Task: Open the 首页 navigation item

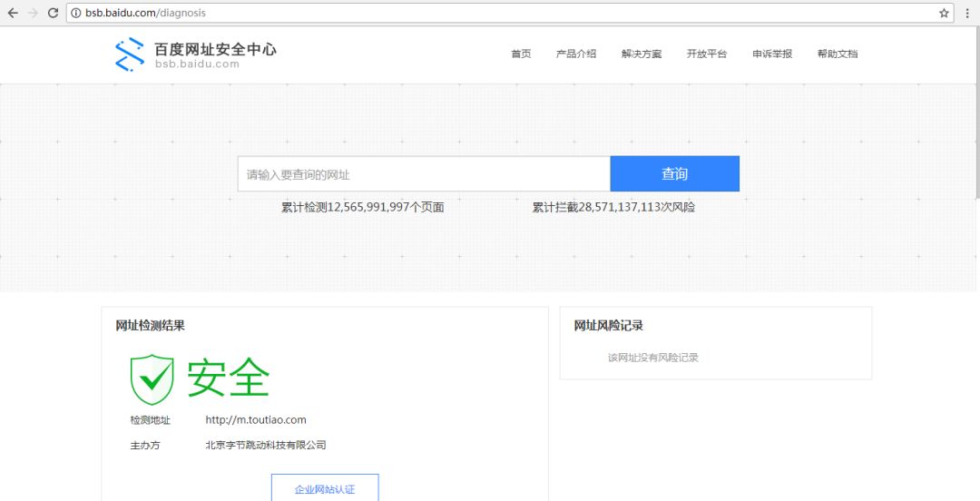Action: [x=521, y=54]
